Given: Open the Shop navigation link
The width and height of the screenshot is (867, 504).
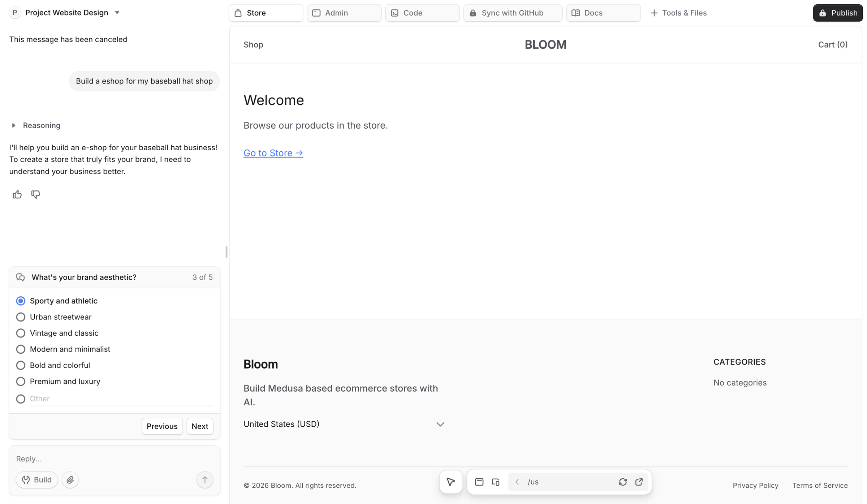Looking at the screenshot, I should click(x=253, y=44).
